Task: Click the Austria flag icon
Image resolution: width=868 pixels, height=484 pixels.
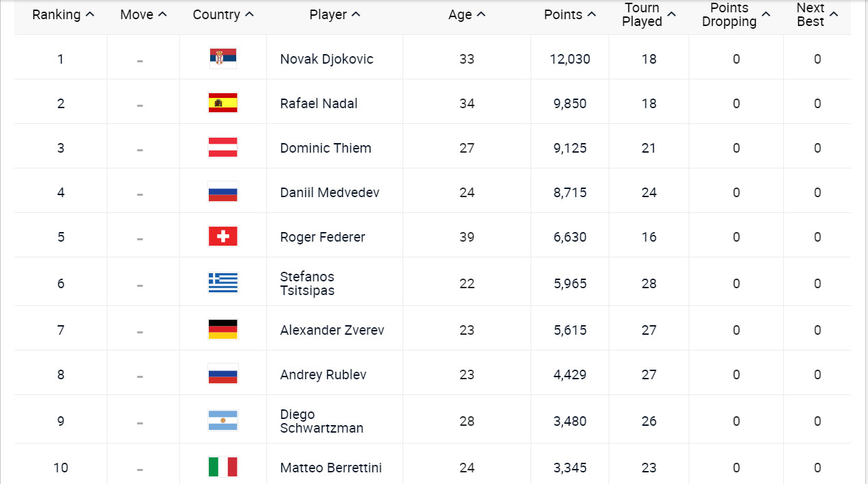Action: (x=222, y=148)
